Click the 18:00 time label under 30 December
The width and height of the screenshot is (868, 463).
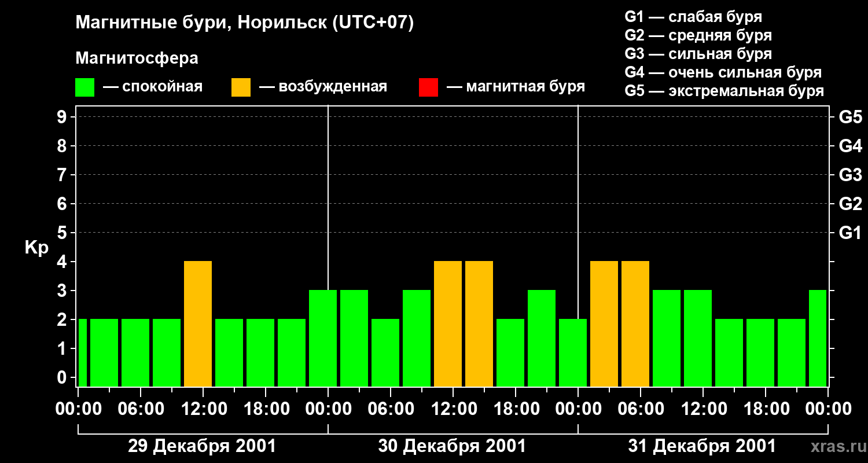tap(516, 409)
